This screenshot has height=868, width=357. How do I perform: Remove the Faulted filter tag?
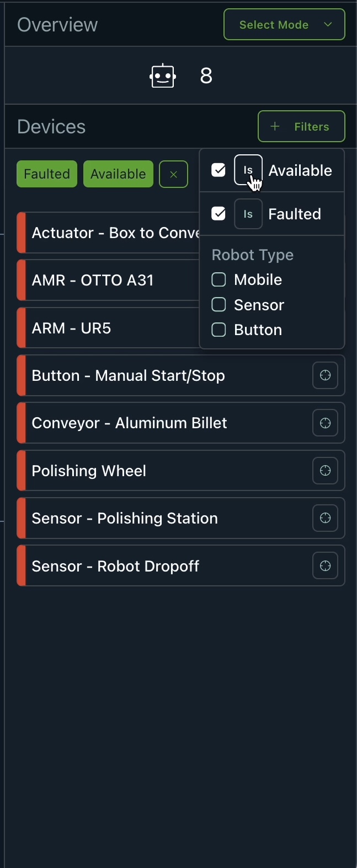tap(47, 174)
